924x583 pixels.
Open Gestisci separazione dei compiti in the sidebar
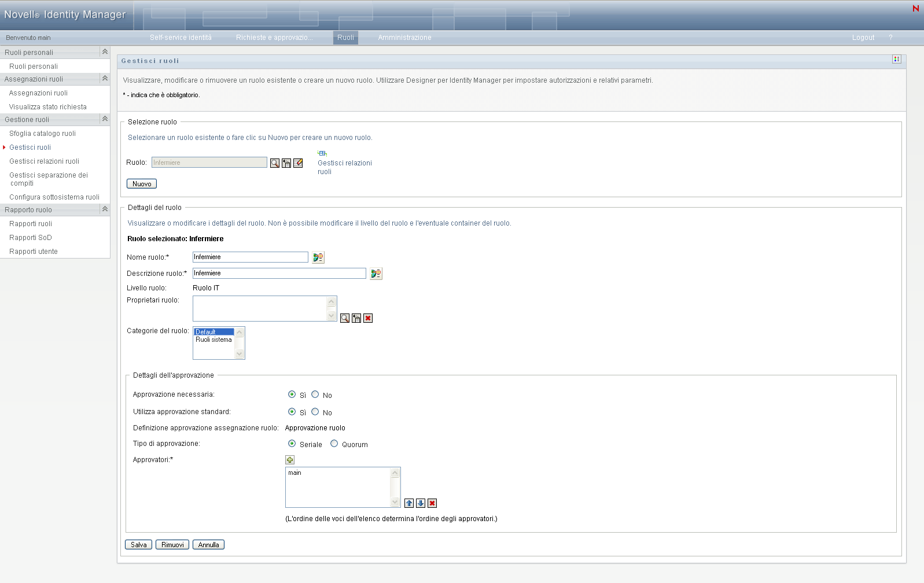(49, 179)
